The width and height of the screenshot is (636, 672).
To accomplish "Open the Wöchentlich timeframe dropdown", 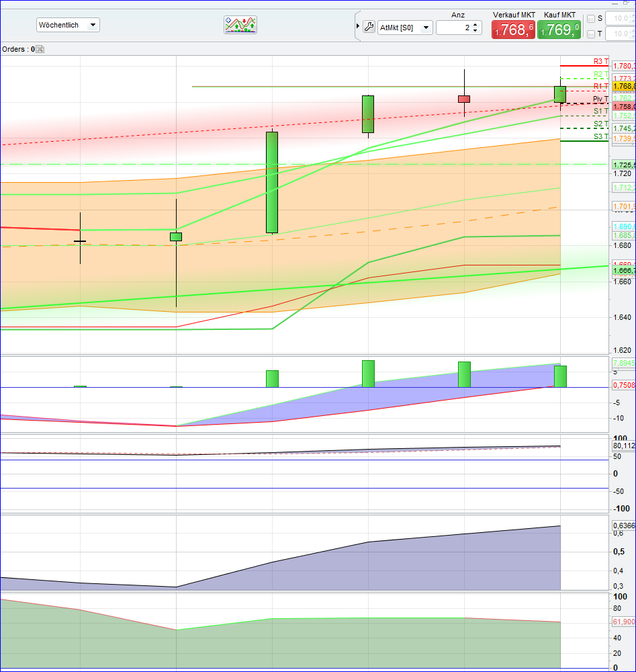I will [68, 25].
